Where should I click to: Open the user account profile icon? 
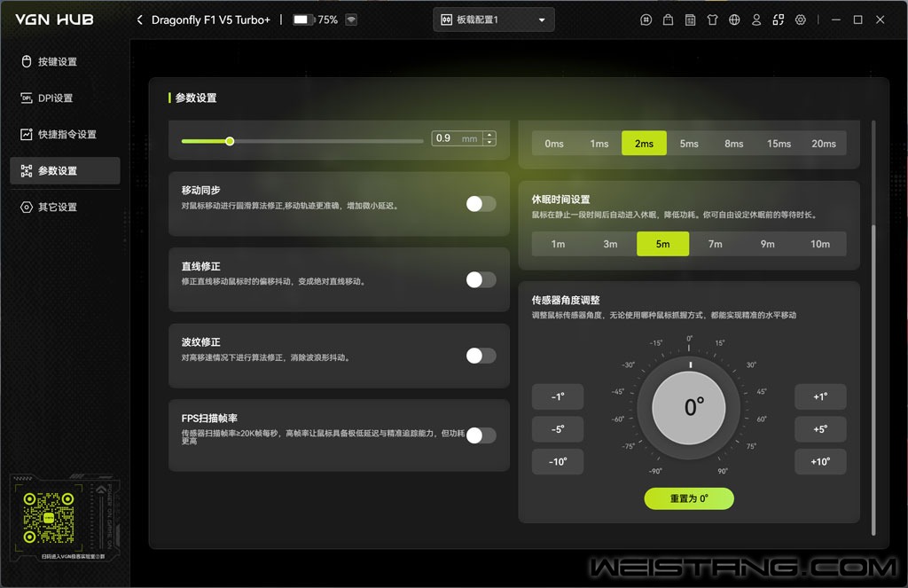pyautogui.click(x=756, y=20)
